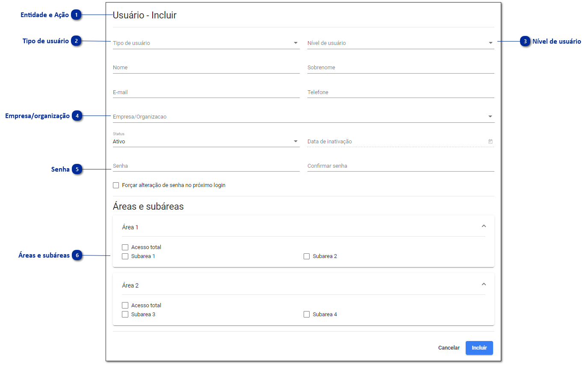The width and height of the screenshot is (588, 365).
Task: Click annotation badge number 3
Action: [x=525, y=42]
